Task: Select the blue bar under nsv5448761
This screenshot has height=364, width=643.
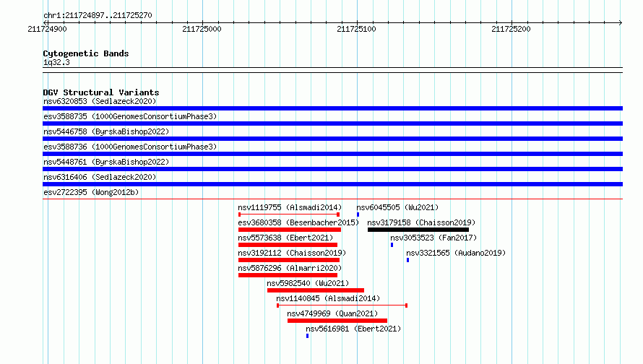Action: click(x=332, y=169)
